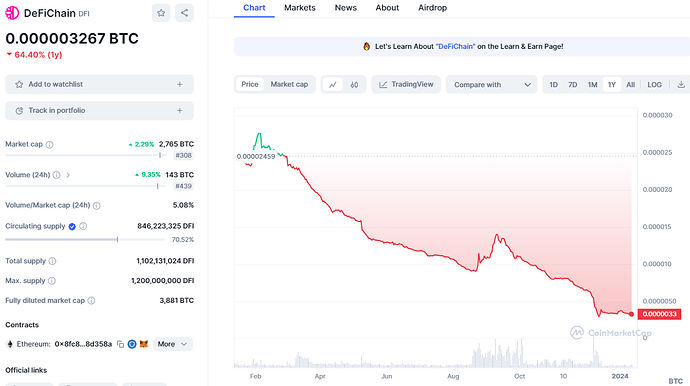Viewport: 690px width, 386px height.
Task: Switch to the Markets tab
Action: 300,8
